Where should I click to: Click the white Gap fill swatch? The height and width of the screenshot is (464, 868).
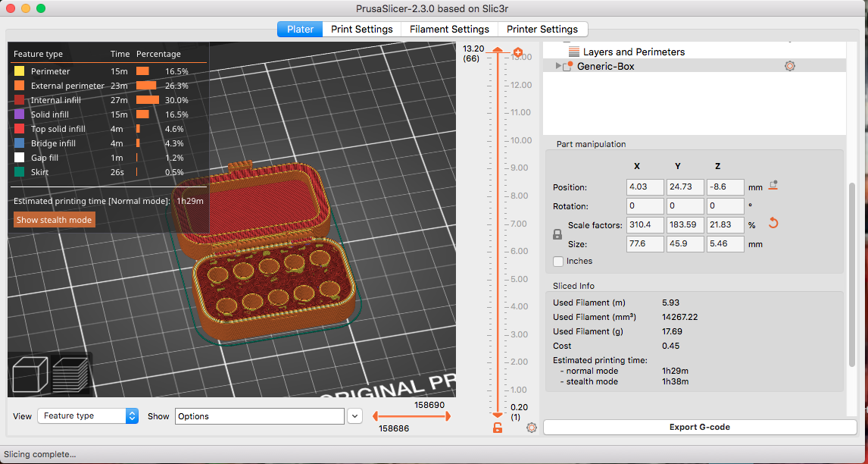[x=19, y=158]
